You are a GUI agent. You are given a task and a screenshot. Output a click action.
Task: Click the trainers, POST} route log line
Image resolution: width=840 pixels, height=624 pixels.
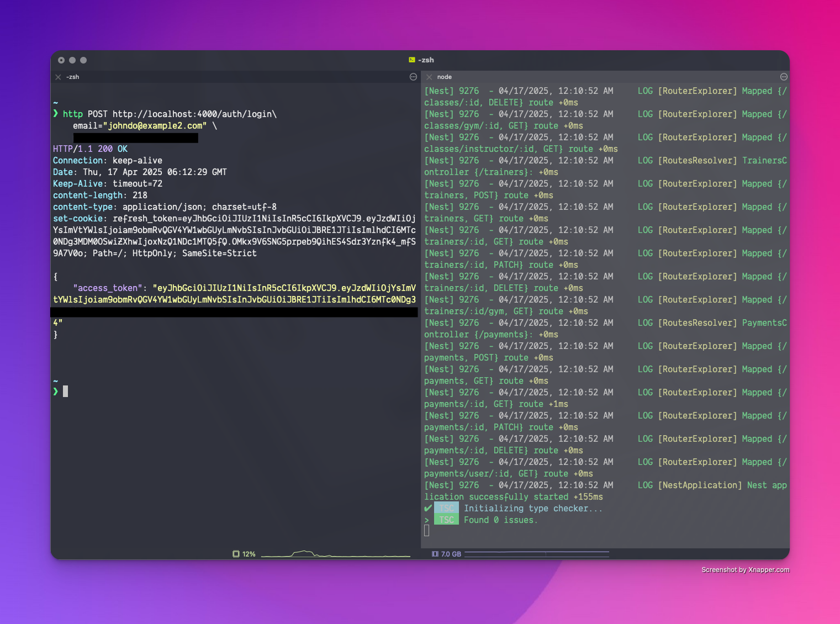coord(489,195)
